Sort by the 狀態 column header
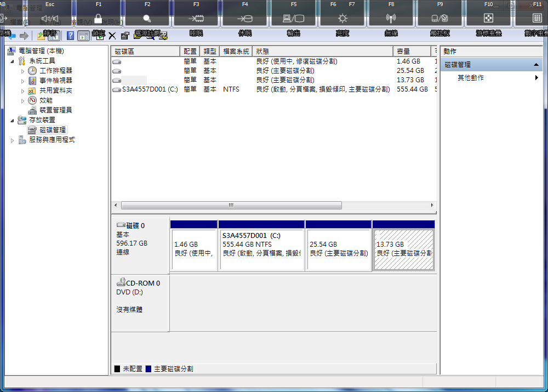This screenshot has width=548, height=392. click(323, 52)
